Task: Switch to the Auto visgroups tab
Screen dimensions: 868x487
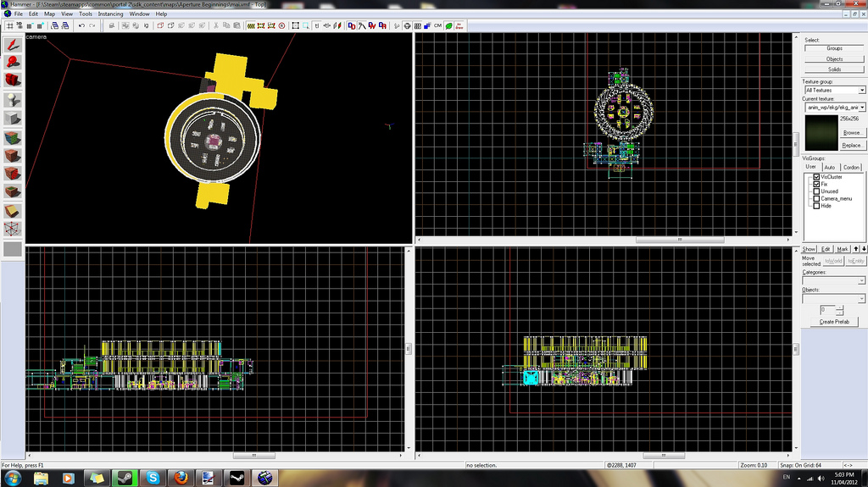Action: coord(829,167)
